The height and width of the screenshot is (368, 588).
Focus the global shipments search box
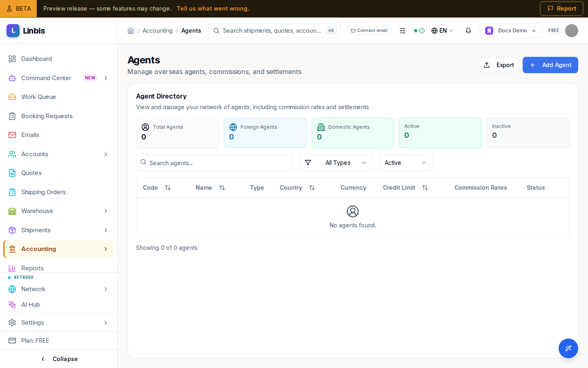point(274,31)
